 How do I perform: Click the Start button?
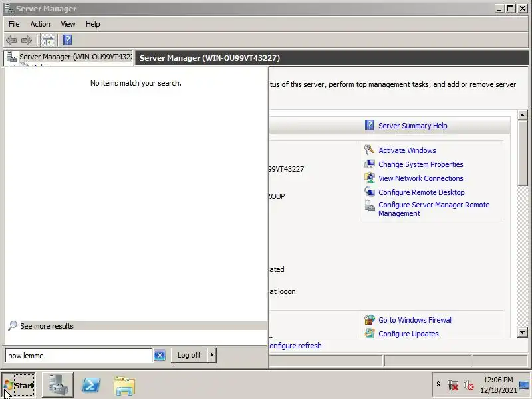click(19, 386)
